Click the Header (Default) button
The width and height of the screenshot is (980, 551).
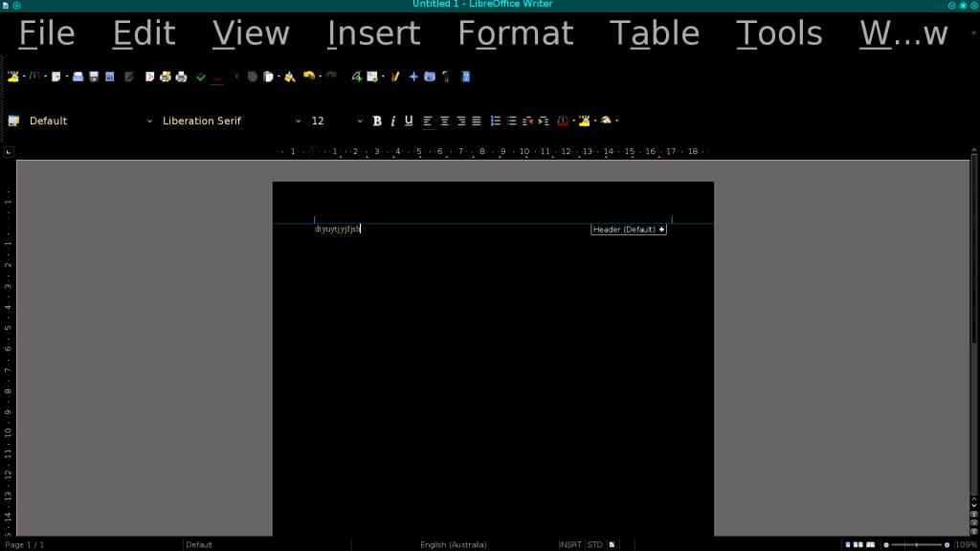tap(628, 230)
